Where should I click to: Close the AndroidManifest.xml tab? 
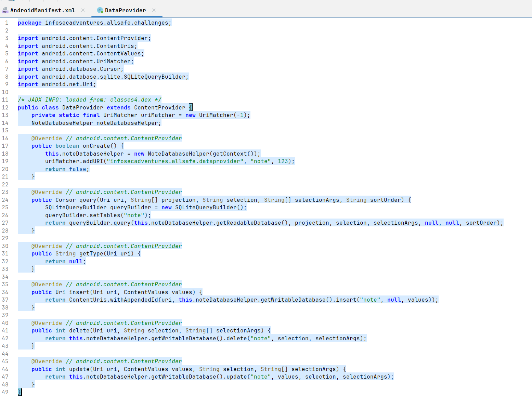(x=83, y=10)
